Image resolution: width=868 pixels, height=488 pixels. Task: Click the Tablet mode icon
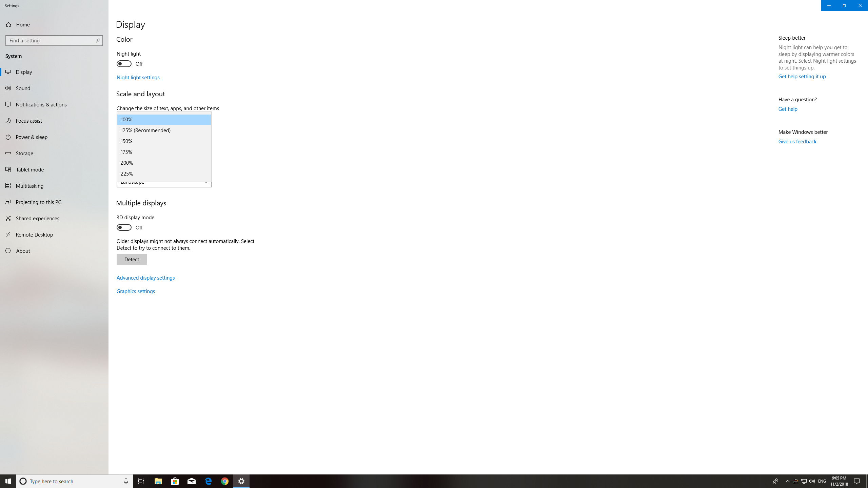pos(8,169)
